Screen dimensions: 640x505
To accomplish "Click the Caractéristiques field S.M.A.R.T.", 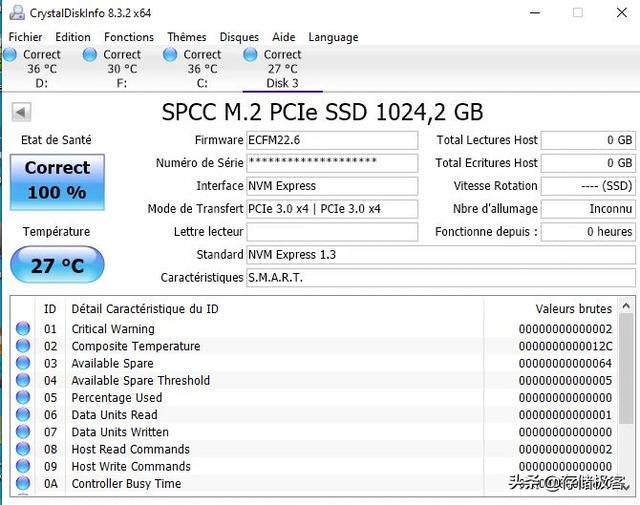I will pos(441,278).
